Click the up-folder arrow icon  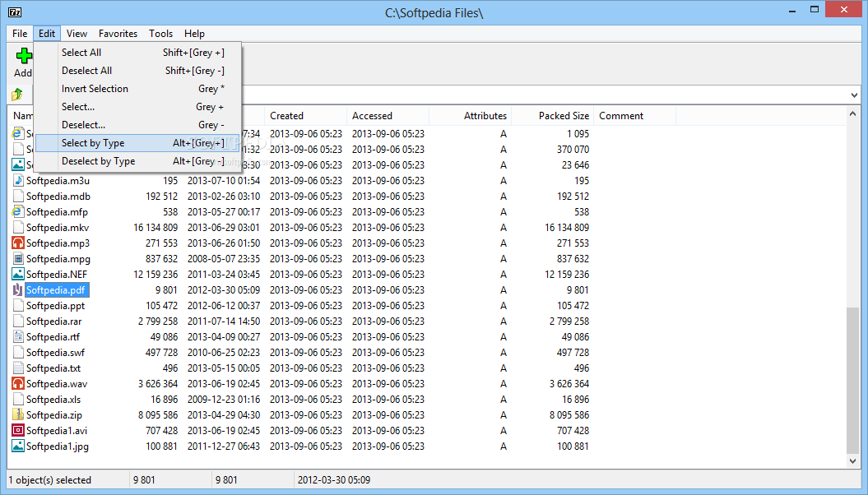17,94
